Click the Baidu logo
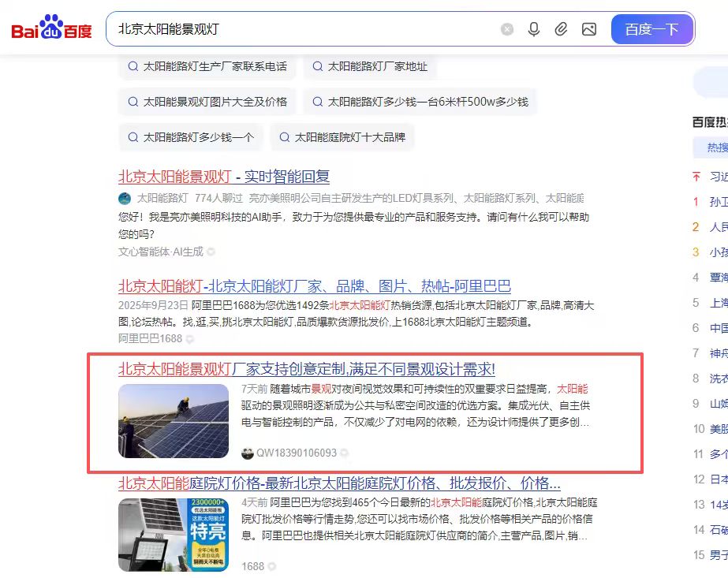The width and height of the screenshot is (728, 578). 51,28
